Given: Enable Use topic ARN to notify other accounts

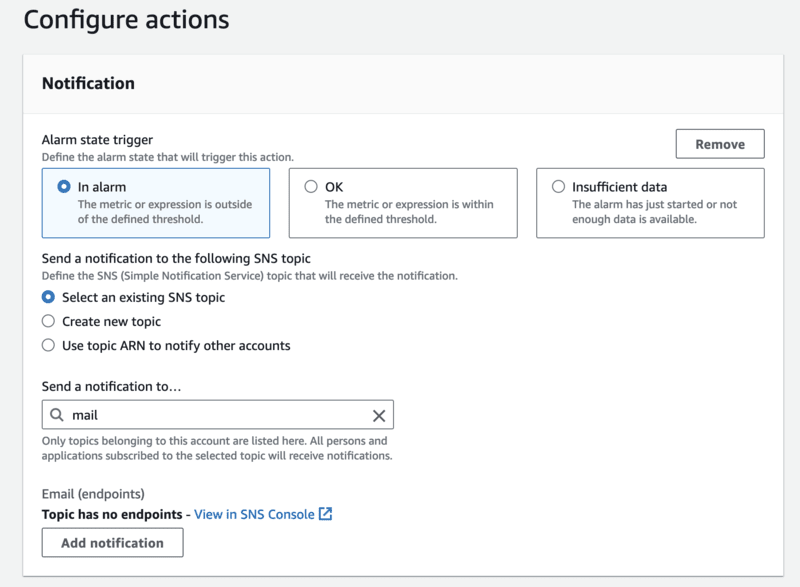Looking at the screenshot, I should pyautogui.click(x=48, y=345).
